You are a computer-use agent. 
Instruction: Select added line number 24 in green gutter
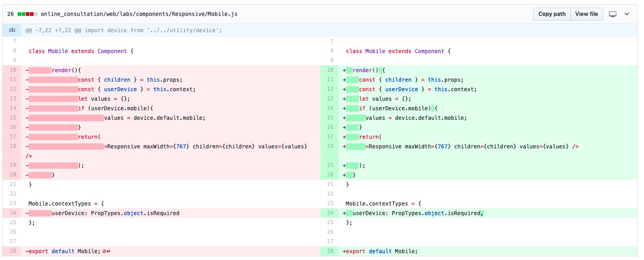(x=329, y=213)
